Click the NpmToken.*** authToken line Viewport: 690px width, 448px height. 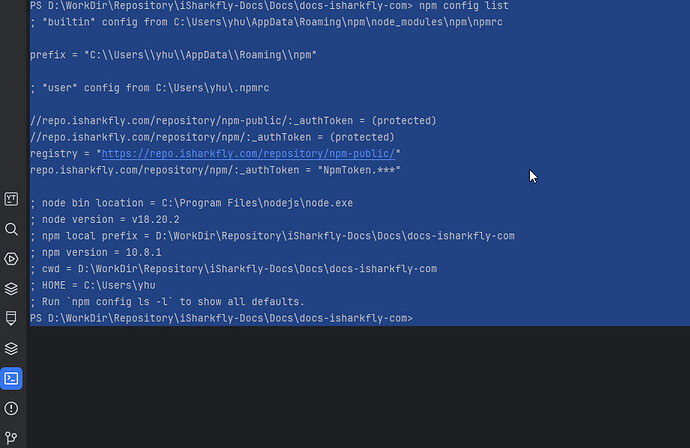215,170
